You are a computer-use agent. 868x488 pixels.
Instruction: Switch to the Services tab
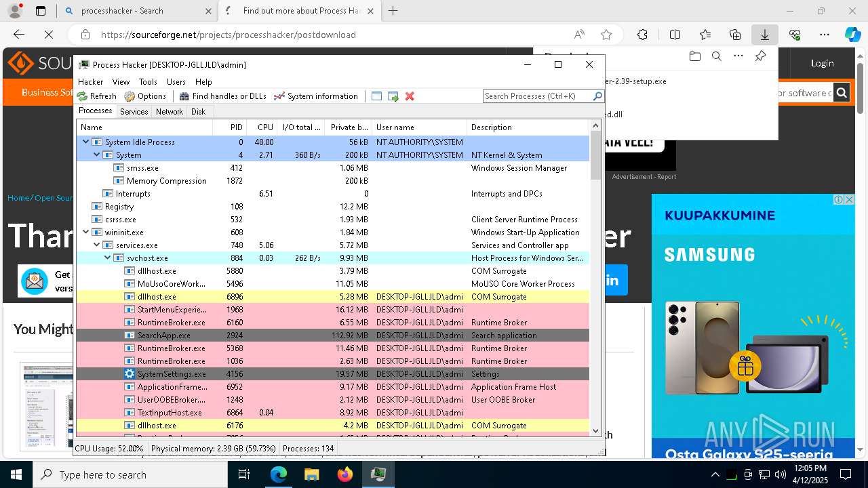coord(134,112)
